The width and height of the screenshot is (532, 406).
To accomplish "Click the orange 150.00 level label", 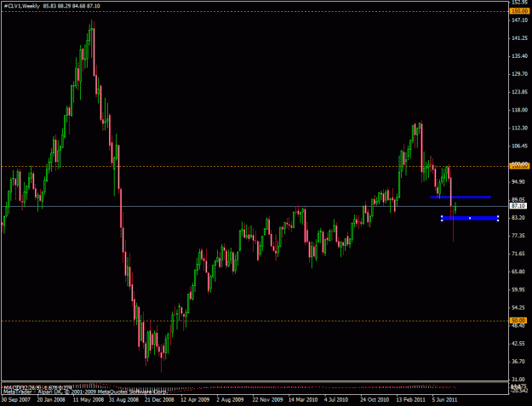I will (x=518, y=11).
